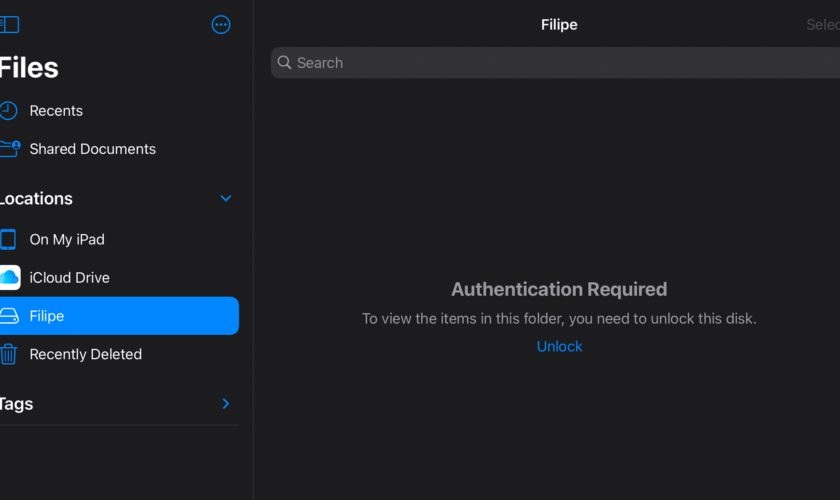
Task: Select the iCloud Drive location label
Action: pos(69,278)
